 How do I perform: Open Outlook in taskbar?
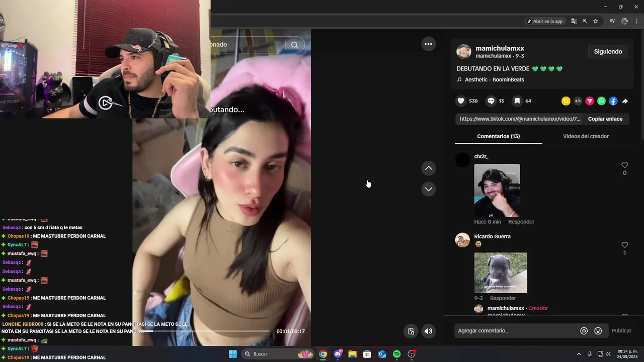click(x=382, y=354)
